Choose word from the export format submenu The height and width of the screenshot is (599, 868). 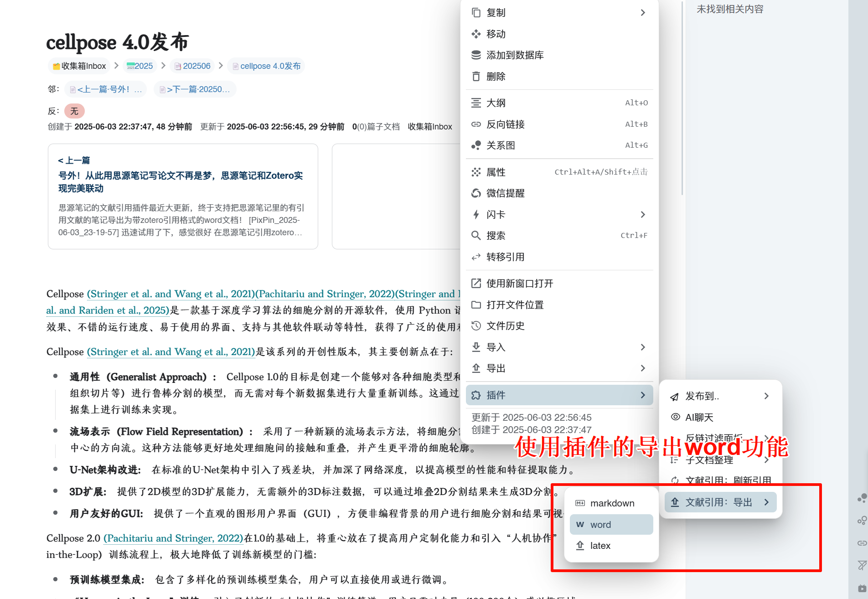point(611,525)
